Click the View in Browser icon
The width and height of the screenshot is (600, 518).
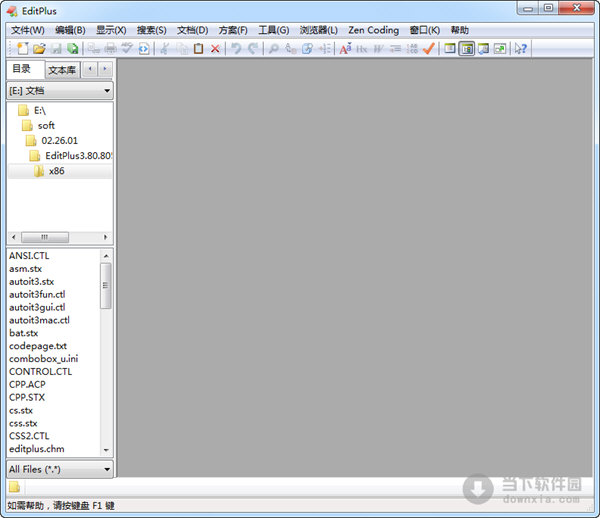point(144,49)
